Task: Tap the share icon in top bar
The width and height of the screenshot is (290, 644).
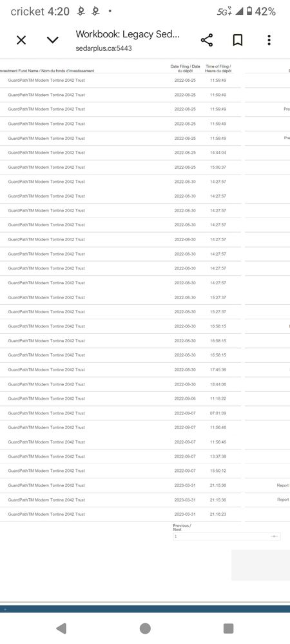Action: point(207,40)
